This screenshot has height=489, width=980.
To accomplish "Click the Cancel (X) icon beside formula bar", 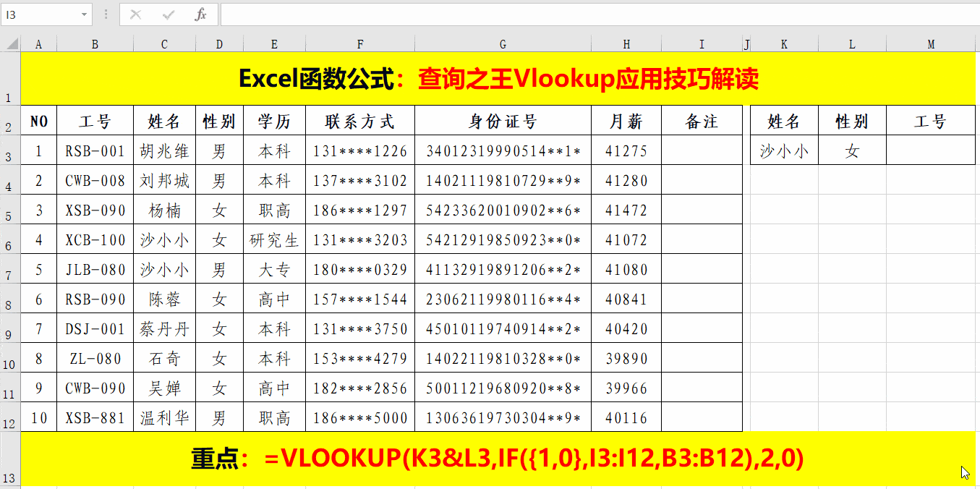I will [135, 14].
